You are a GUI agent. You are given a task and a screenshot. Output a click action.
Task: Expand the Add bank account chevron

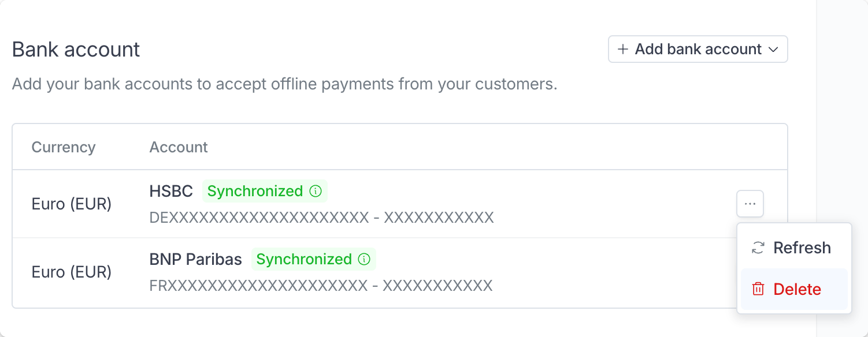(x=773, y=50)
